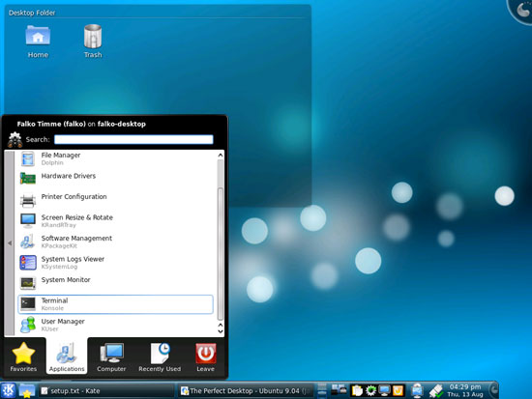Launch File Manager Dolphin
The width and height of the screenshot is (532, 399).
[115, 158]
